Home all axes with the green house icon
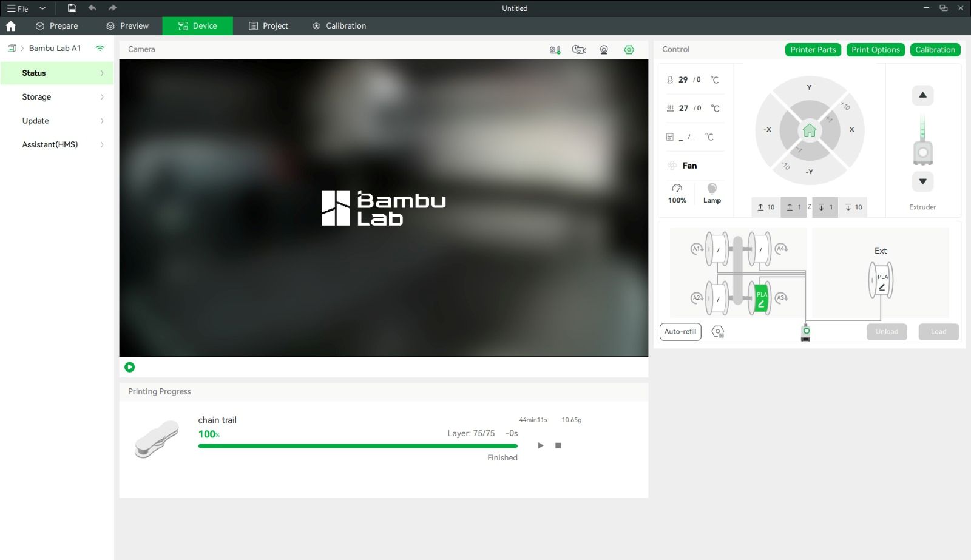The image size is (971, 560). [810, 130]
